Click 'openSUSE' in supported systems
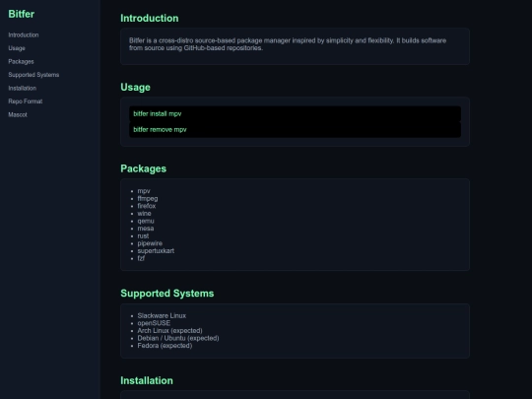The height and width of the screenshot is (399, 532). pyautogui.click(x=154, y=323)
